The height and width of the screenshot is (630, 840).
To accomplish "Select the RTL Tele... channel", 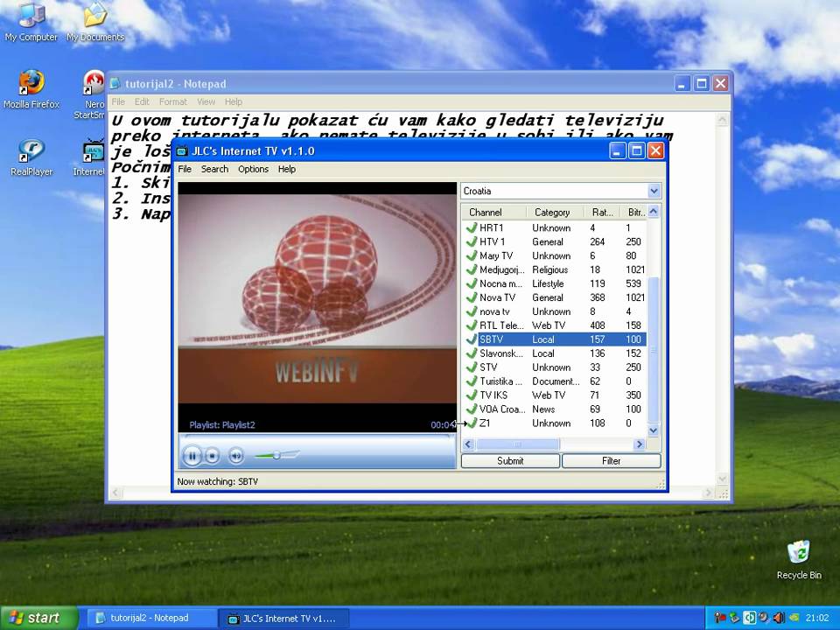I will (x=555, y=325).
